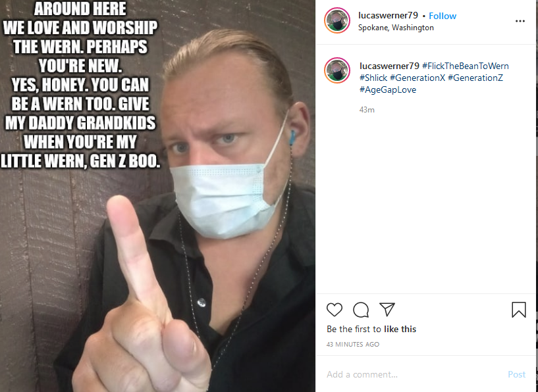The height and width of the screenshot is (392, 538).
Task: Click the avatar beside the caption
Action: pos(337,70)
